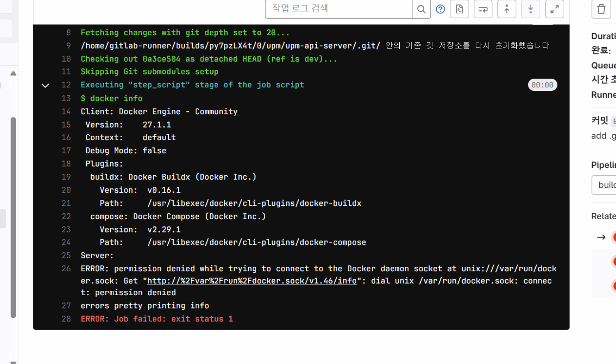Image resolution: width=616 pixels, height=364 pixels.
Task: Click the step_script section header line
Action: (x=192, y=85)
